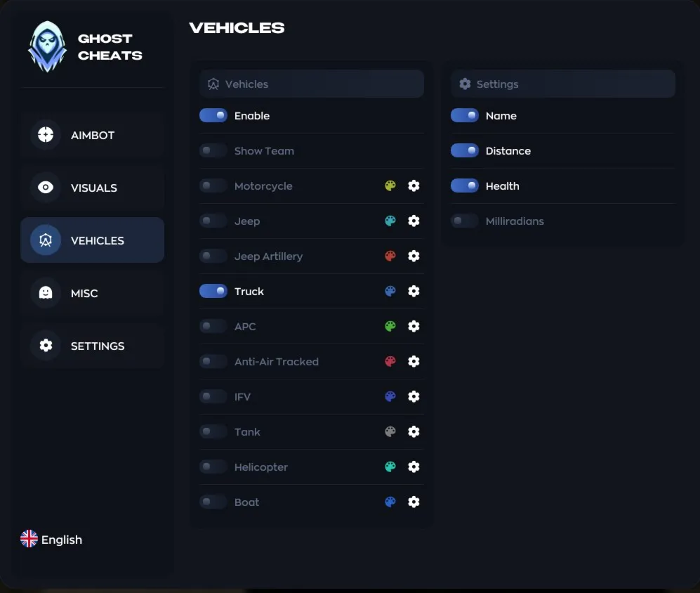Enable the Milliradians toggle

click(x=465, y=221)
